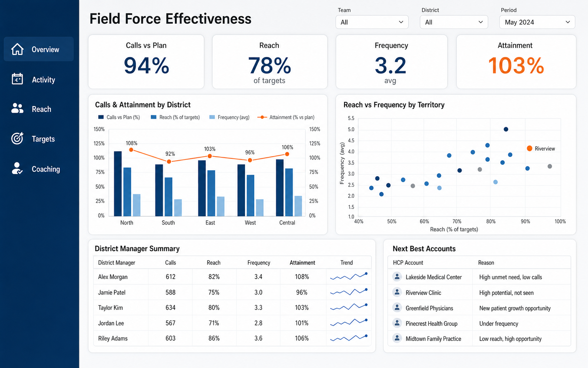
Task: Open the District dropdown
Action: click(x=454, y=22)
